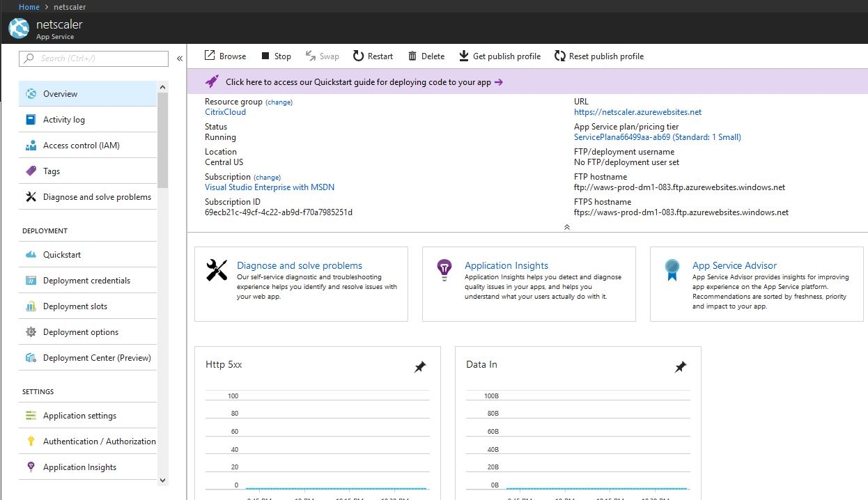Collapse the Essentials panel with up chevrons
This screenshot has width=868, height=500.
566,227
